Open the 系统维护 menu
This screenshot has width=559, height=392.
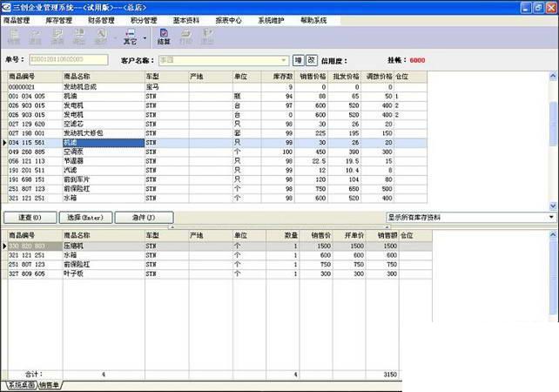pos(271,20)
